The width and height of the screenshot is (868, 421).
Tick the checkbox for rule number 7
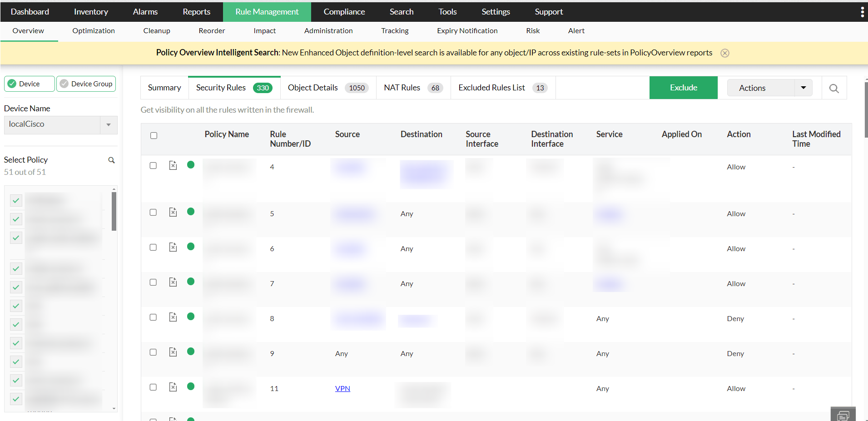(x=154, y=282)
